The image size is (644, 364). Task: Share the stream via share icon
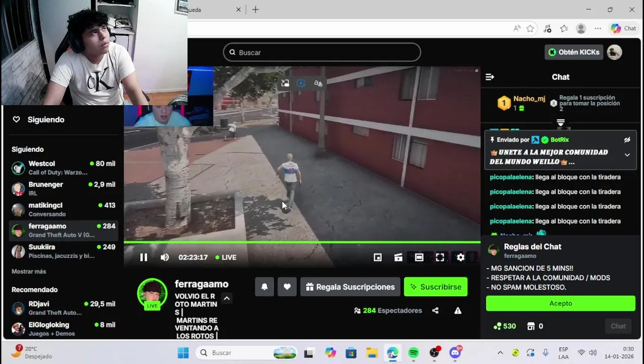point(435,310)
